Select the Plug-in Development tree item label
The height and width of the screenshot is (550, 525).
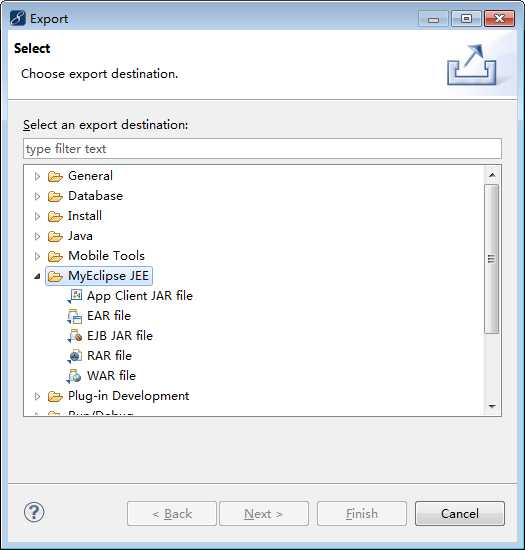pyautogui.click(x=129, y=396)
